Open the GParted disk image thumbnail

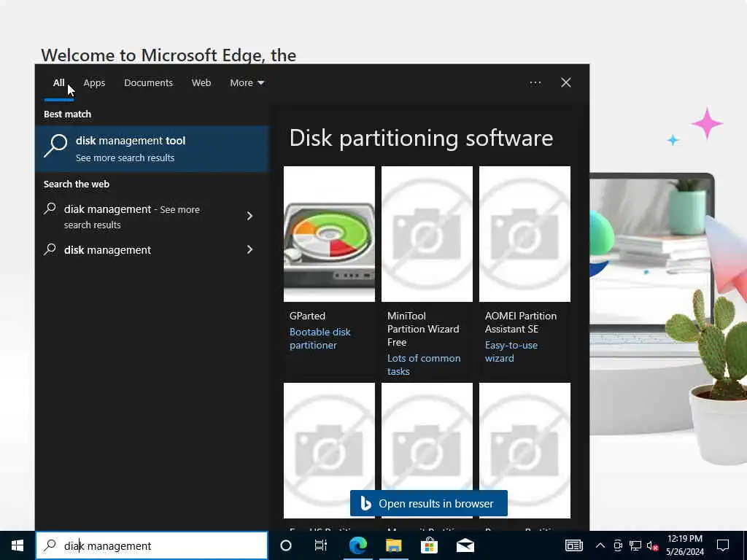[329, 234]
